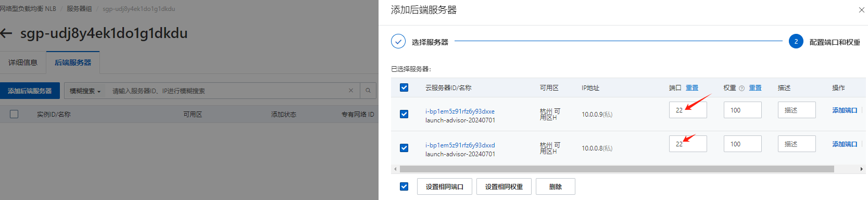Clear the search box with the X icon
Viewport: 868px width, 200px height.
click(x=351, y=91)
